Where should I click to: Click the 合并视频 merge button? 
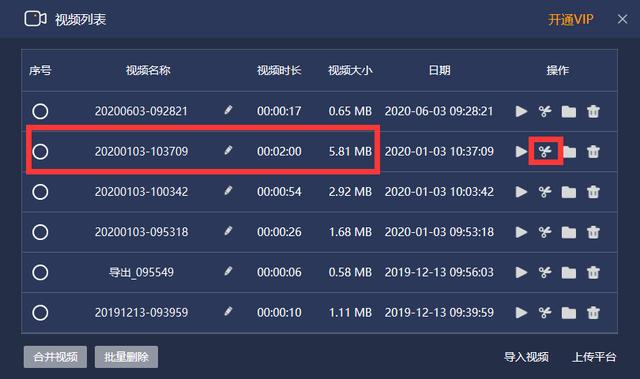(55, 357)
